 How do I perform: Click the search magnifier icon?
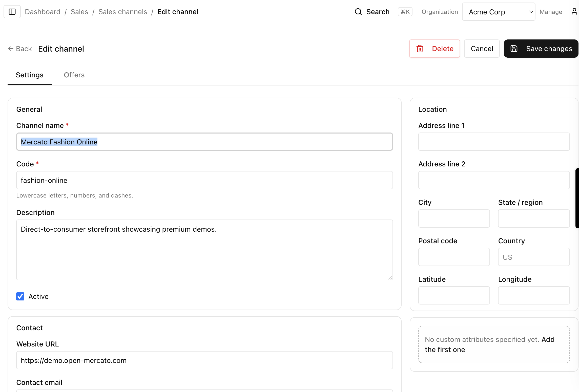358,12
